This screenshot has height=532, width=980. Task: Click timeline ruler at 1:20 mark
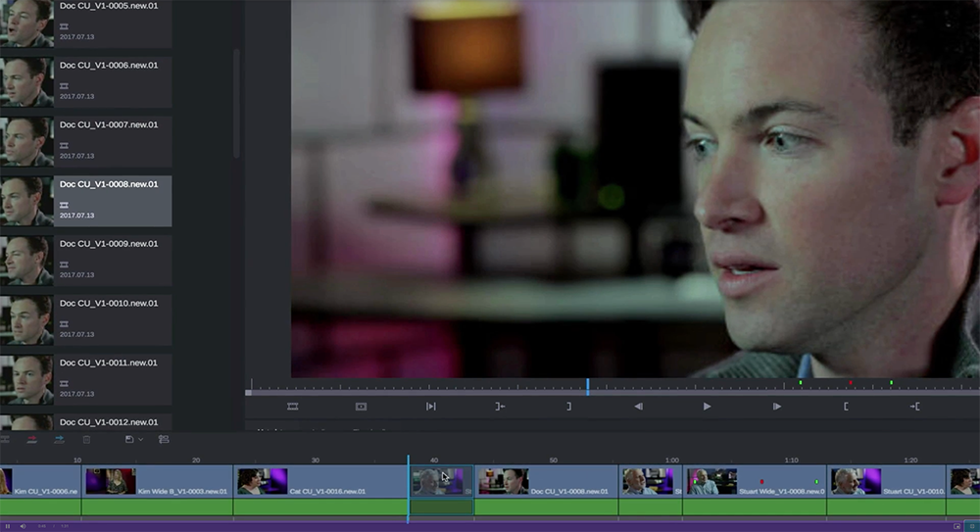click(910, 460)
